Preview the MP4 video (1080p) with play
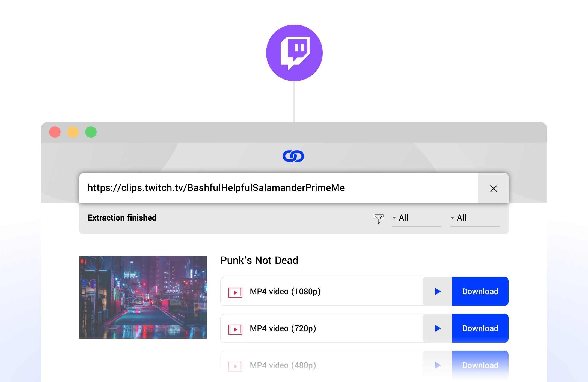This screenshot has width=588, height=382. (x=438, y=291)
